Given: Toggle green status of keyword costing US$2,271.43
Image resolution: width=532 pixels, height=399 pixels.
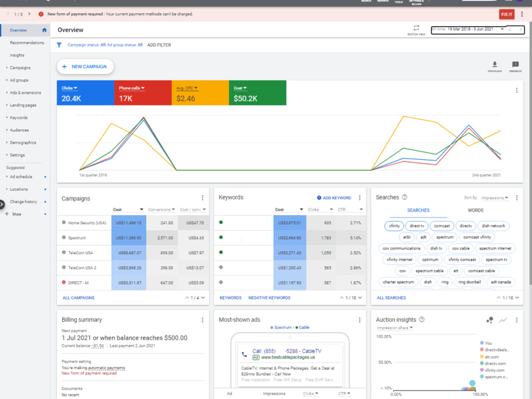Looking at the screenshot, I should 221,252.
